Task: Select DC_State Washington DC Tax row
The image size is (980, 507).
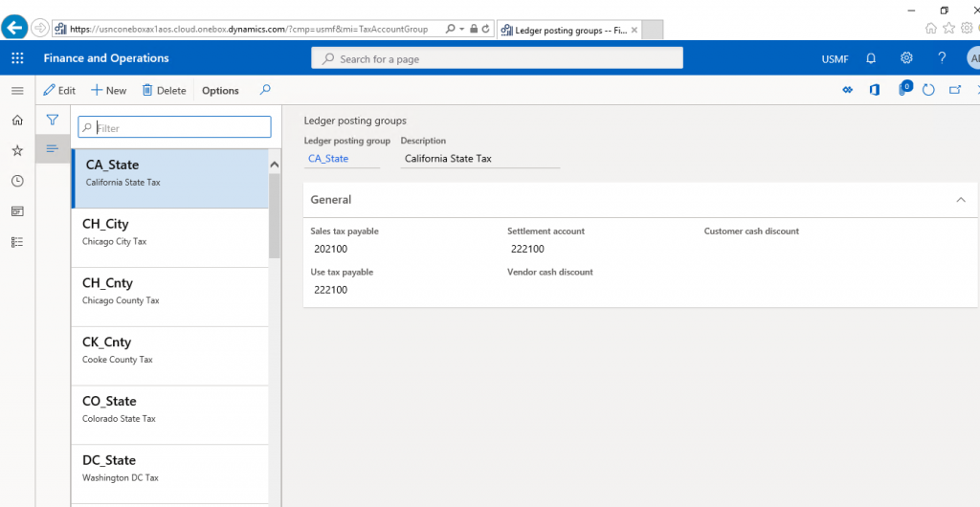Action: pyautogui.click(x=170, y=474)
